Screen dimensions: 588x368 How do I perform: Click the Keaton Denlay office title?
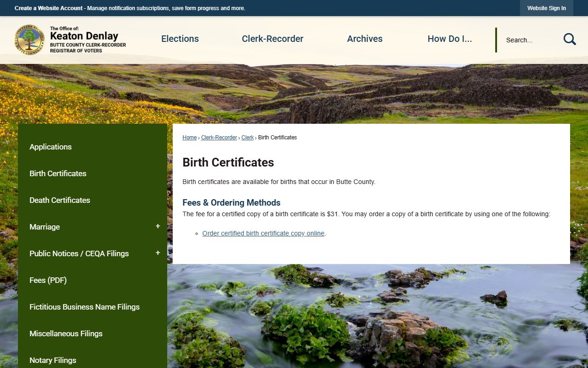(x=84, y=36)
